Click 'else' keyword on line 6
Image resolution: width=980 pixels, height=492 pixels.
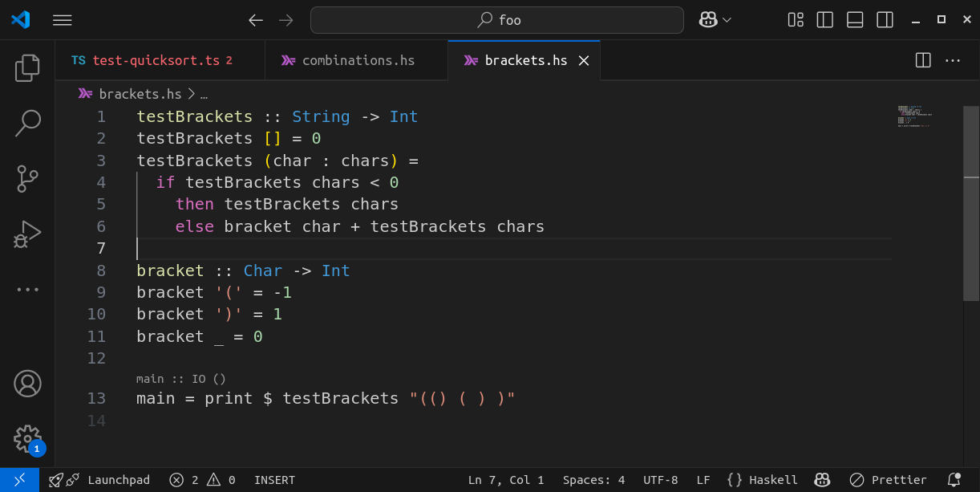195,227
